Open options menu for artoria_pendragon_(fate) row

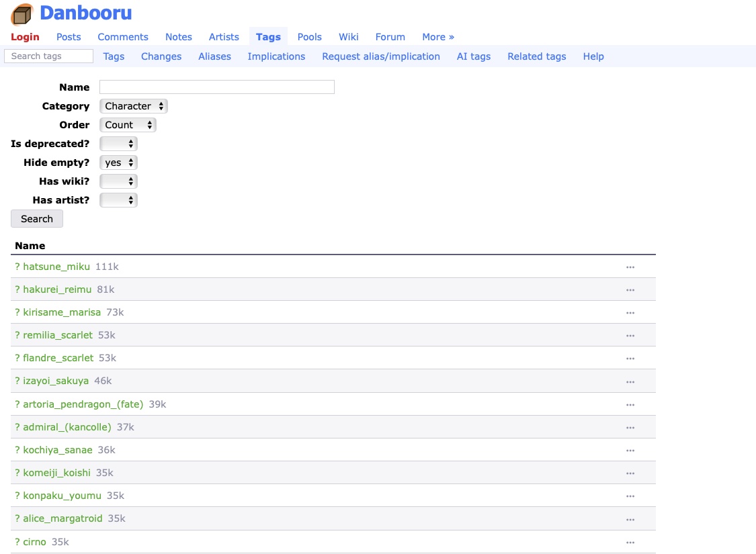(630, 405)
